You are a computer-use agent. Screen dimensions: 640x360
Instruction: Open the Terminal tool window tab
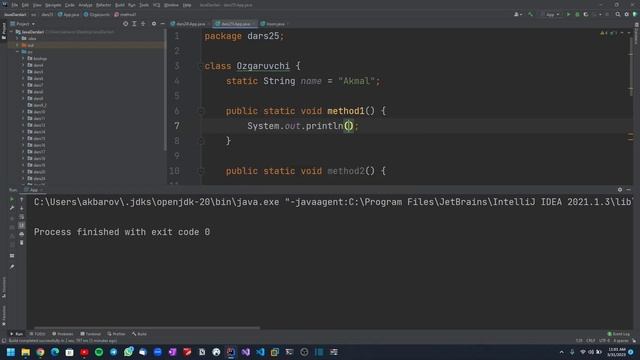[x=91, y=334]
